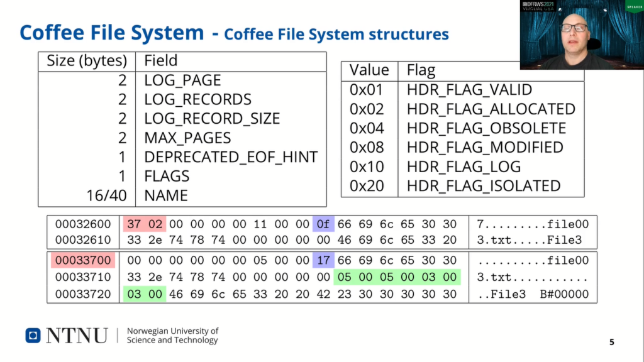This screenshot has width=644, height=362.
Task: Click the hex offset 00032610
Action: click(x=83, y=239)
